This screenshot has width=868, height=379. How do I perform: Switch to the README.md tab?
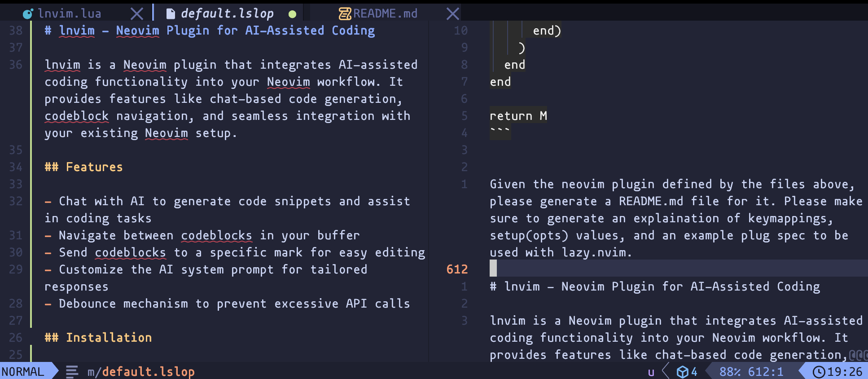tap(385, 14)
